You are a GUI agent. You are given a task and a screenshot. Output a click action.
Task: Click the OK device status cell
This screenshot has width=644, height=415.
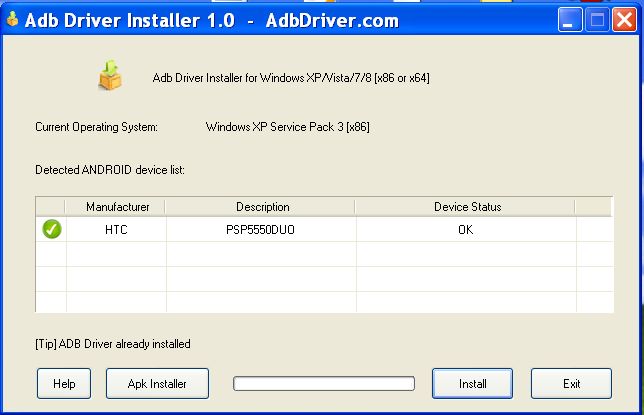pos(466,230)
